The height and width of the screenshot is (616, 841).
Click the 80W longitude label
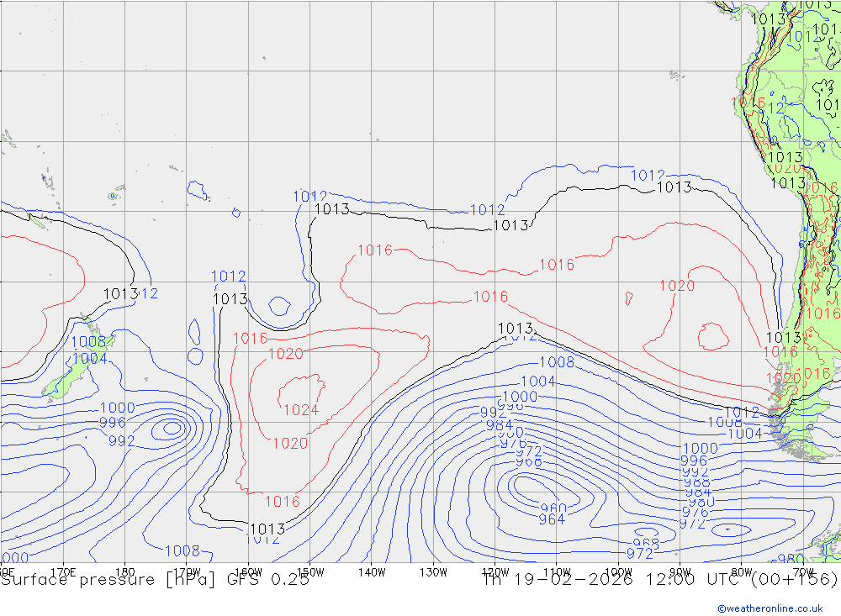pos(741,572)
